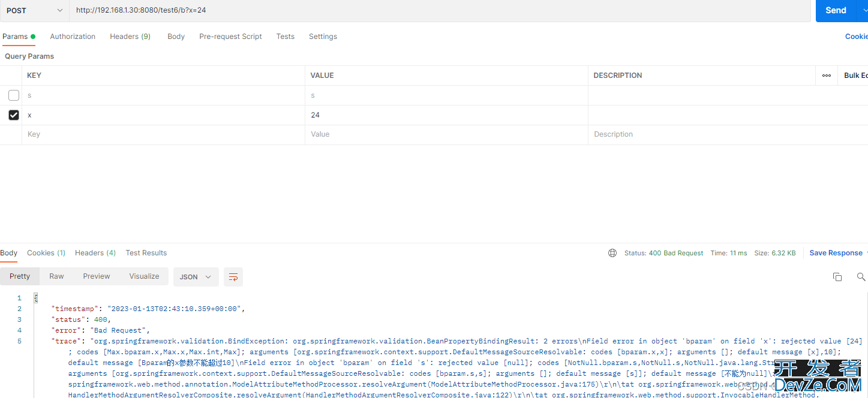The width and height of the screenshot is (868, 398).
Task: Open the request Body tab
Action: pos(176,37)
